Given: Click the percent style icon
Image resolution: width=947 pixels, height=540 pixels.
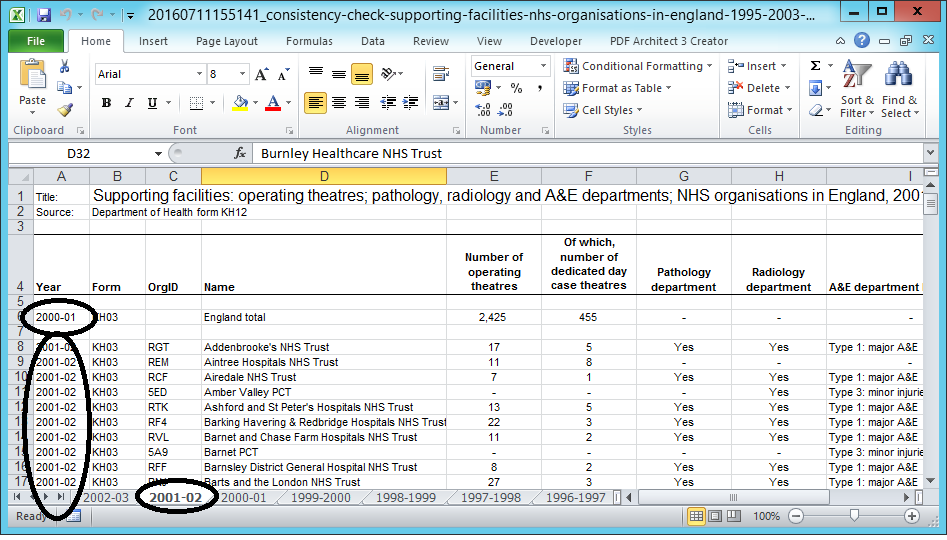Looking at the screenshot, I should pos(516,88).
